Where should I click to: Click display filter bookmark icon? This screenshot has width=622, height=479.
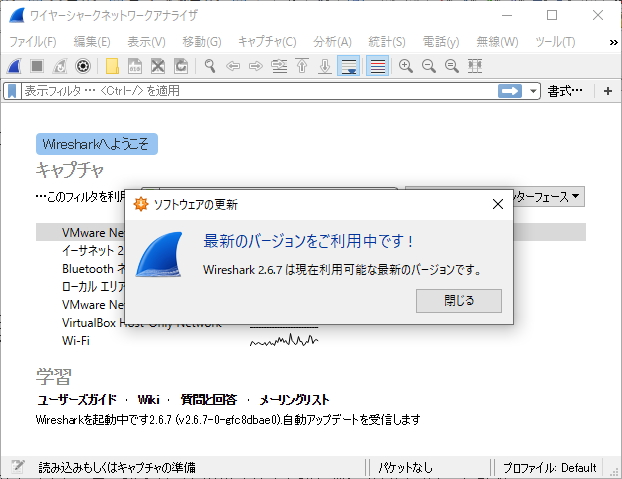(x=12, y=91)
